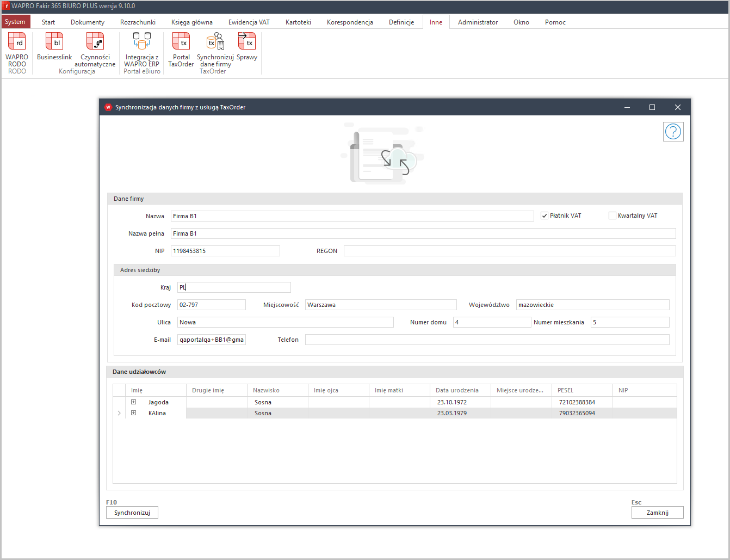Uncheck the Płatnik VAT checkbox
The height and width of the screenshot is (560, 730).
click(x=545, y=216)
